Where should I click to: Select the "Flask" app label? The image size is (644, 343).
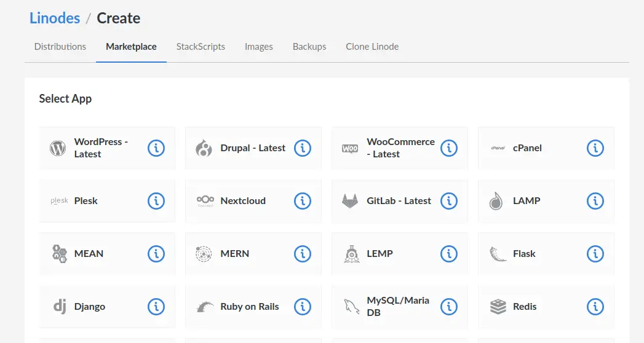[x=524, y=254]
